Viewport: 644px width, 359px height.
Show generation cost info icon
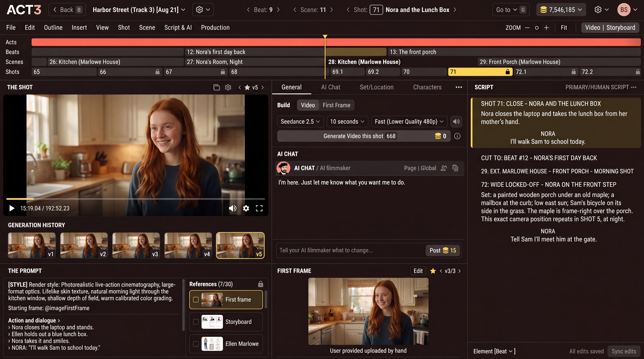(457, 136)
